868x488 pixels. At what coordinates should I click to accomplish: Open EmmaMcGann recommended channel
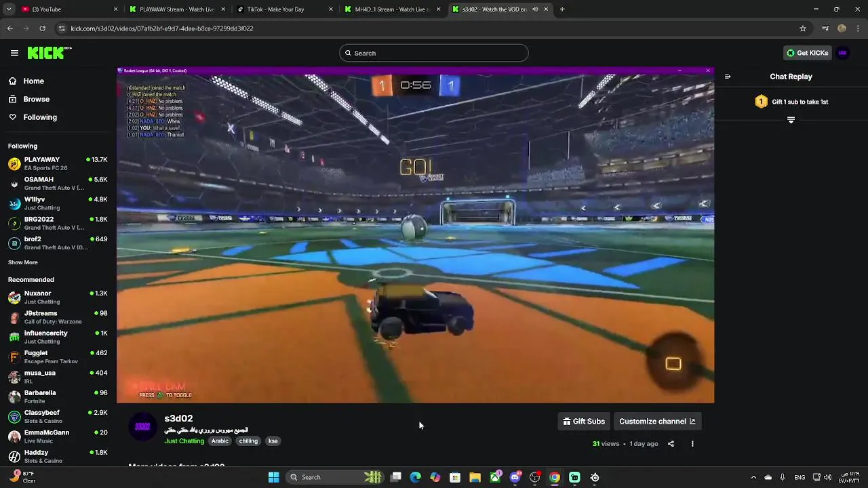(58, 436)
